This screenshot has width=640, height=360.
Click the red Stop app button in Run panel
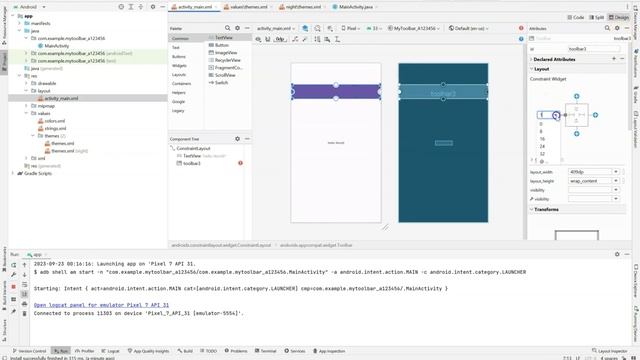pyautogui.click(x=13, y=287)
